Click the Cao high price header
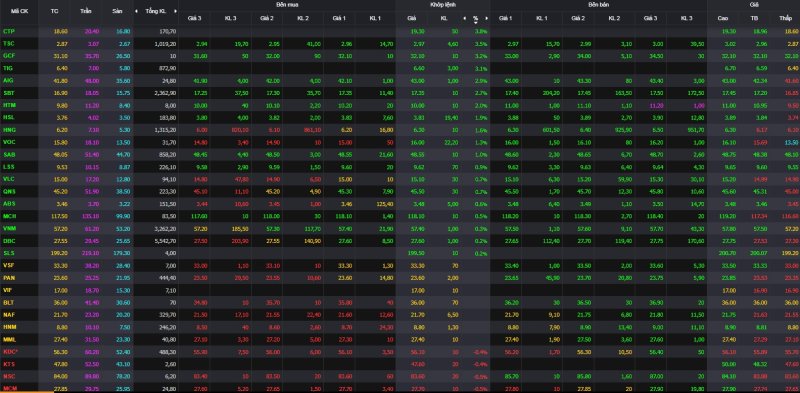Screen dimensions: 800x393 click(x=722, y=18)
